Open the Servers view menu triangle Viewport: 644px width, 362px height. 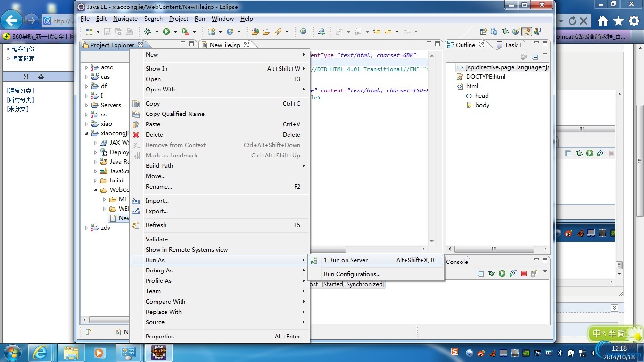coord(545,272)
